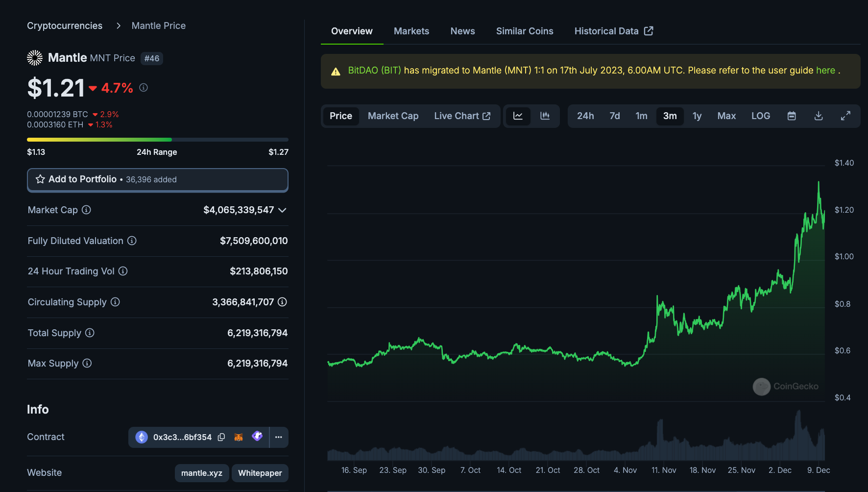
Task: Select the Market Cap chart toggle
Action: pos(393,116)
